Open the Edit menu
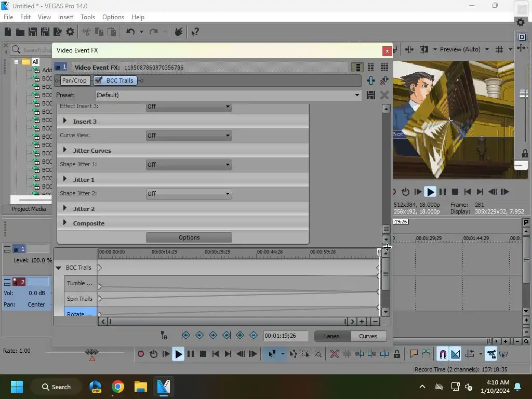532x399 pixels. point(25,17)
